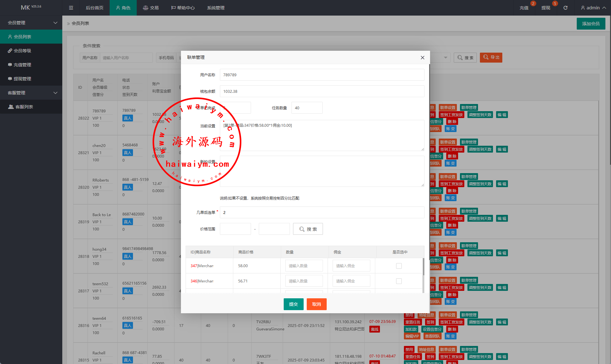Open 充值 notifications with badge 2
611x364 pixels.
pos(524,8)
